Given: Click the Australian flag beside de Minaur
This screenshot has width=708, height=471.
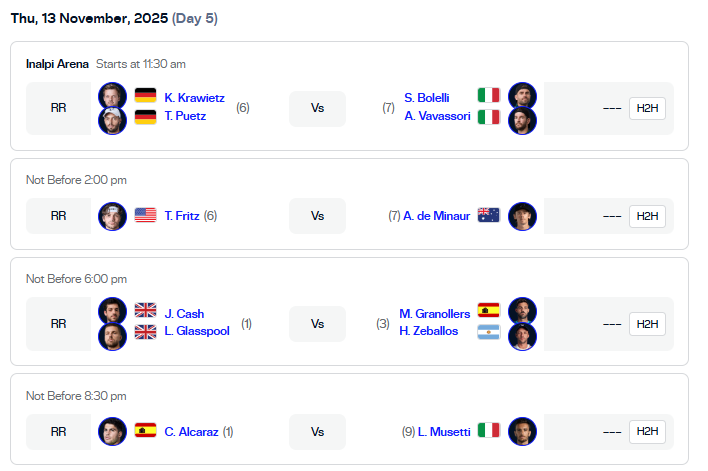Looking at the screenshot, I should 489,215.
